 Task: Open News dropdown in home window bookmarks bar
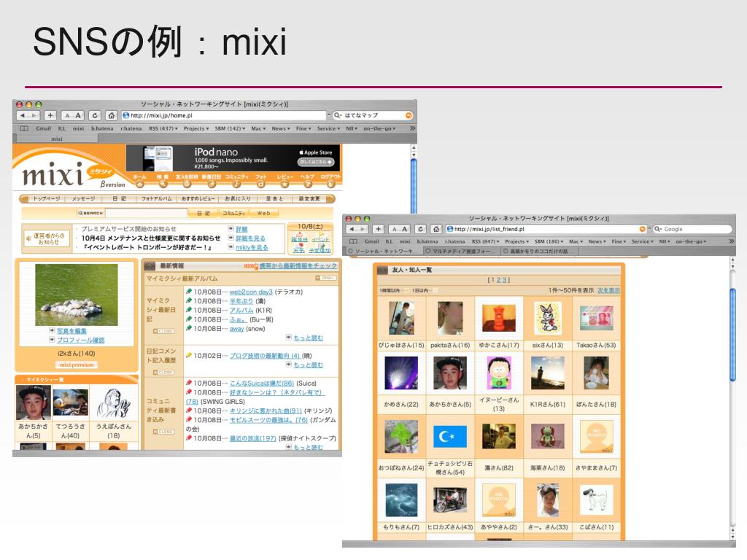[x=281, y=128]
